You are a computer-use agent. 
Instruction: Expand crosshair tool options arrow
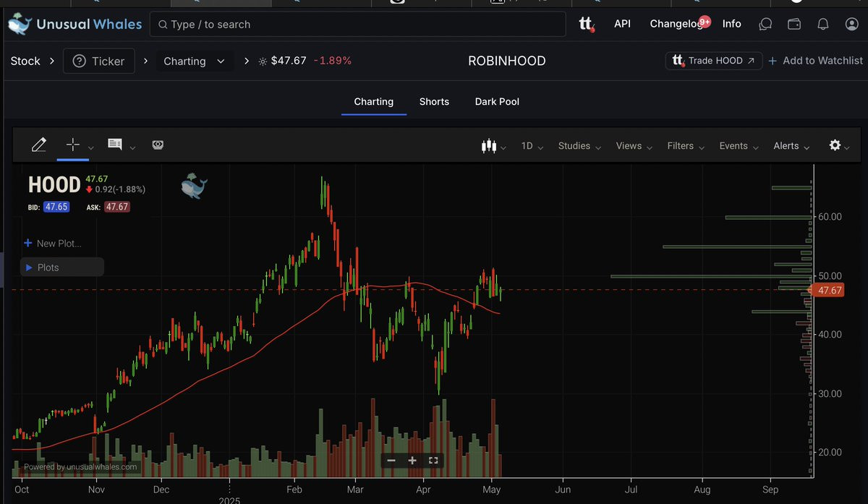[x=91, y=148]
